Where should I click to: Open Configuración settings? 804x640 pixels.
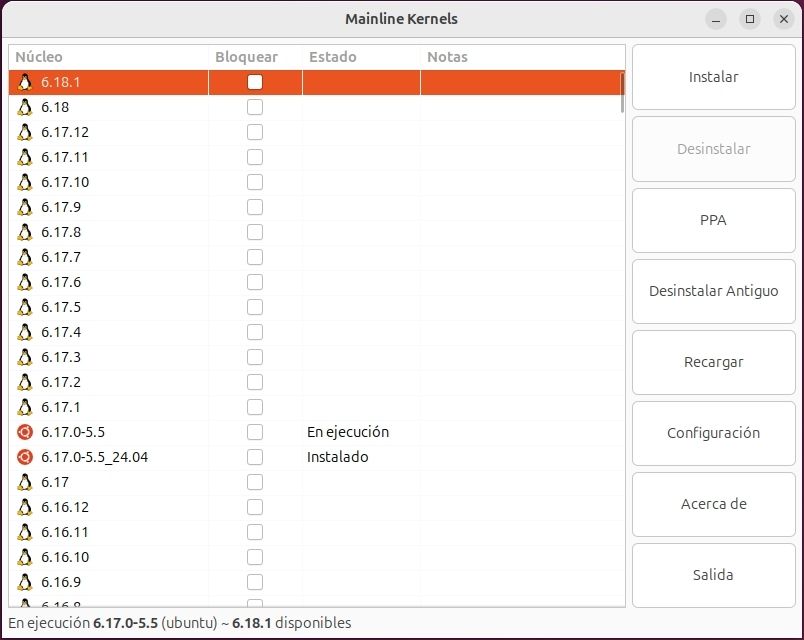pos(713,433)
